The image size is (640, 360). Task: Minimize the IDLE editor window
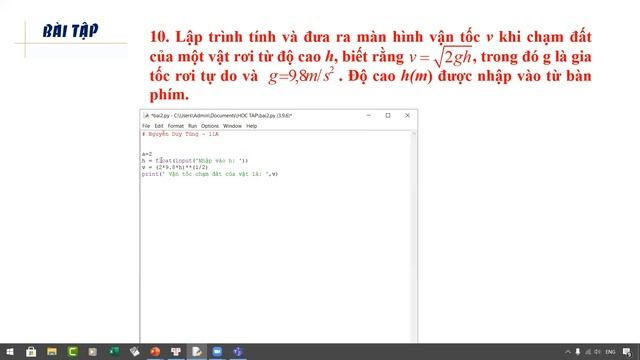(x=369, y=116)
